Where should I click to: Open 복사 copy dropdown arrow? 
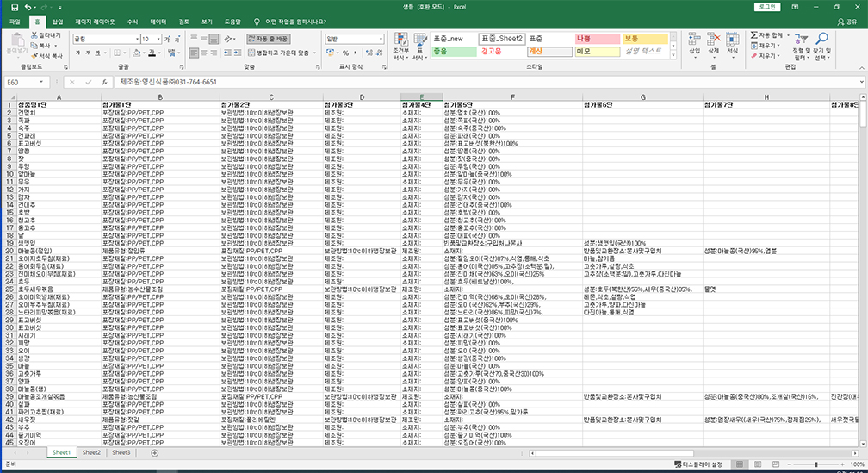[56, 46]
